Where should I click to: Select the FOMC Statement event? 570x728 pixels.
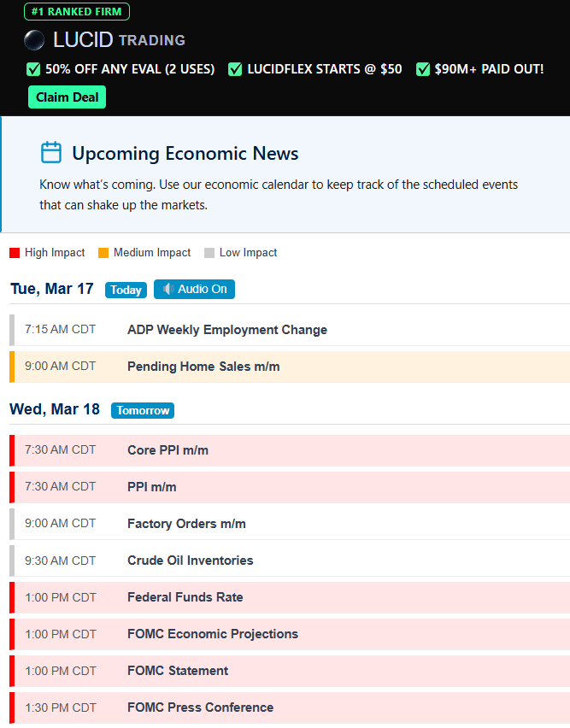(290, 671)
